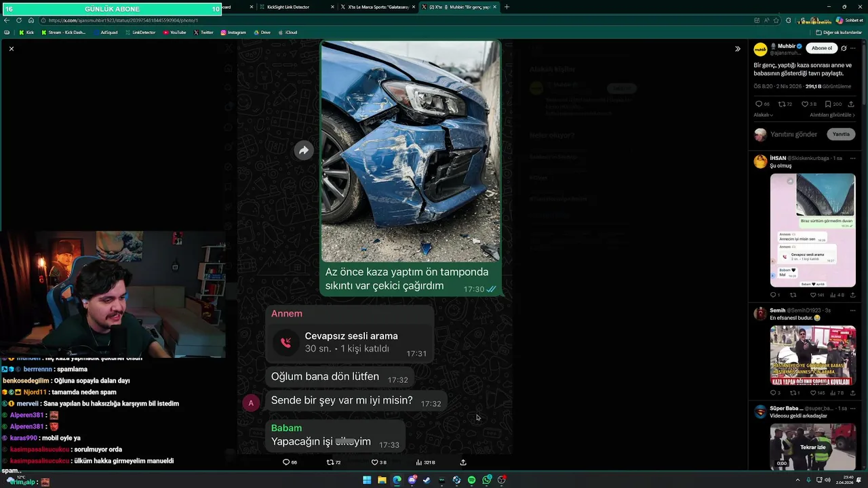Open iCloud bookmark
The width and height of the screenshot is (868, 488).
288,32
